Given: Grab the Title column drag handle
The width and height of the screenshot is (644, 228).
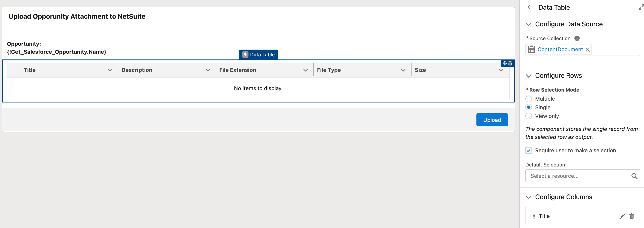Looking at the screenshot, I should (x=534, y=216).
